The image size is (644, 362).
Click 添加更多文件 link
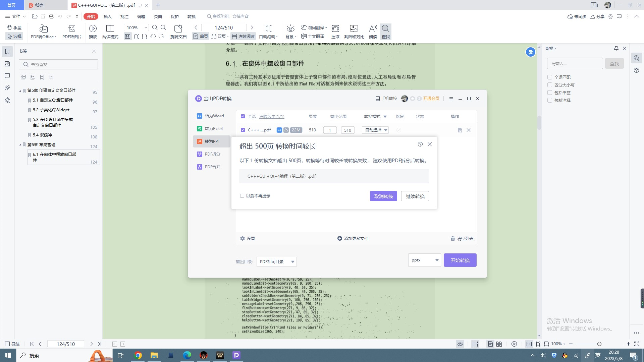tap(353, 238)
